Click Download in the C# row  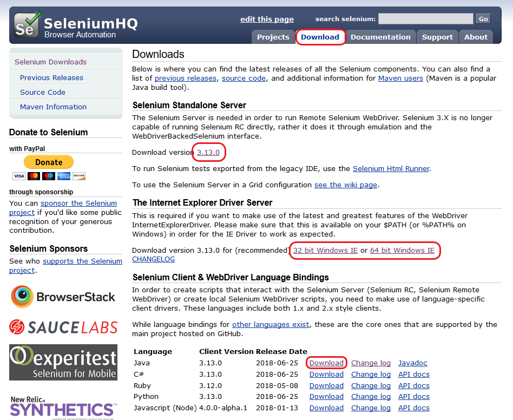coord(326,375)
